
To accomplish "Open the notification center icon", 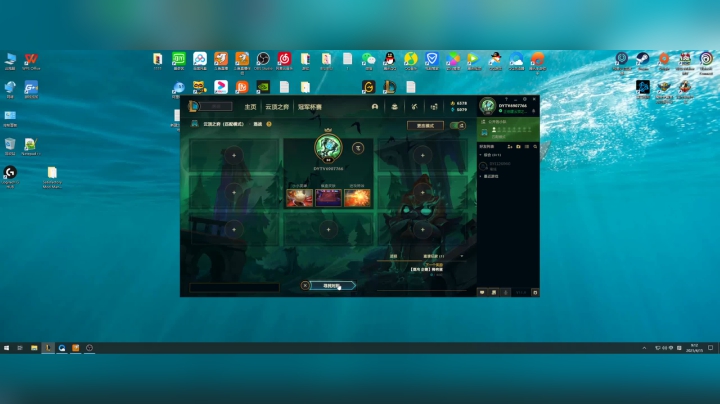I will pos(710,348).
